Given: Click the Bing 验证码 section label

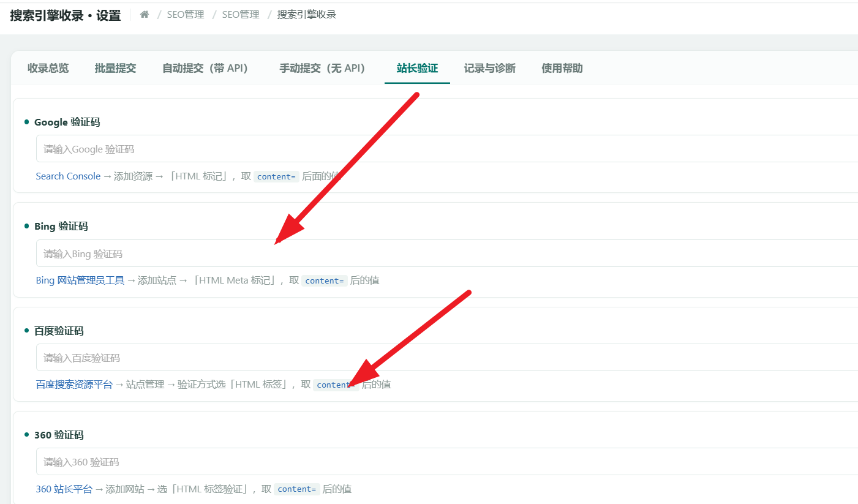Looking at the screenshot, I should 61,227.
